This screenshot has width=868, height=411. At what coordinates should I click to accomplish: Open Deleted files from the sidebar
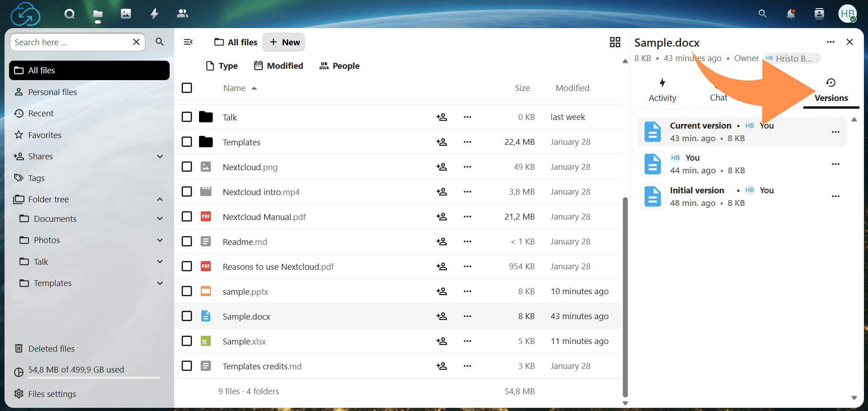(x=51, y=348)
